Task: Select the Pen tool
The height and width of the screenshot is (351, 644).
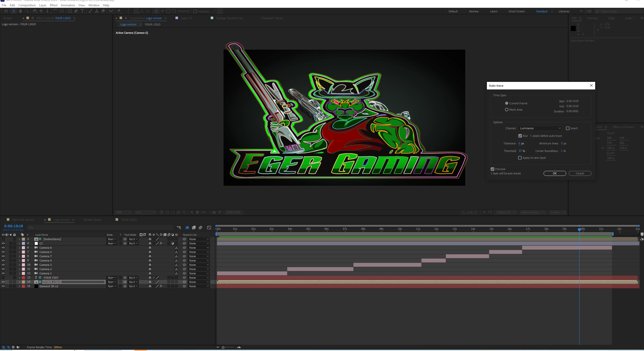Action: 76,11
